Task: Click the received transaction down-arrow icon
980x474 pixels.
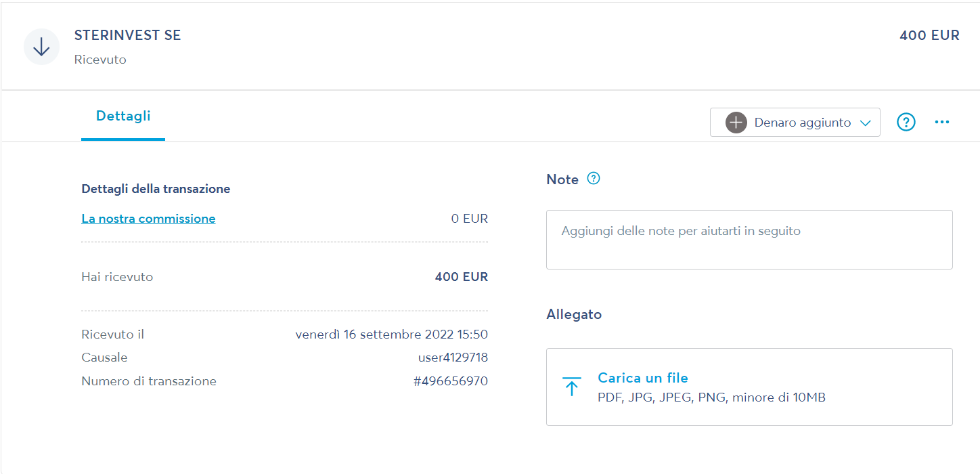Action: tap(42, 47)
